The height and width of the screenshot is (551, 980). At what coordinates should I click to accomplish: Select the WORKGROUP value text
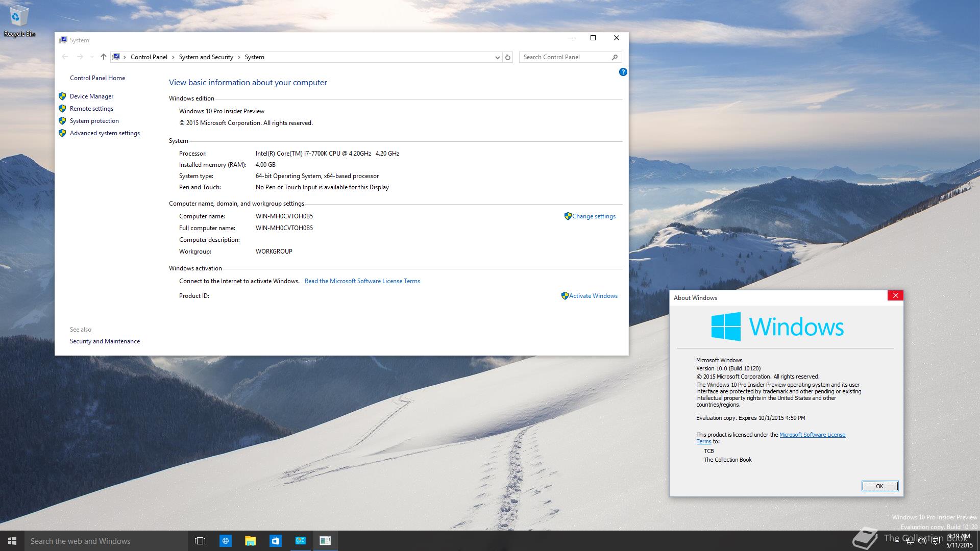(274, 252)
